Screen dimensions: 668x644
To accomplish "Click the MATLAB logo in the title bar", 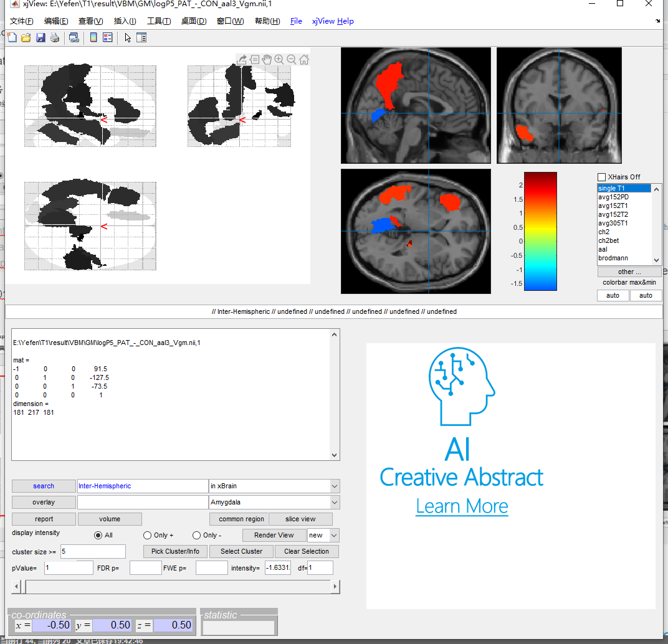I will click(15, 4).
